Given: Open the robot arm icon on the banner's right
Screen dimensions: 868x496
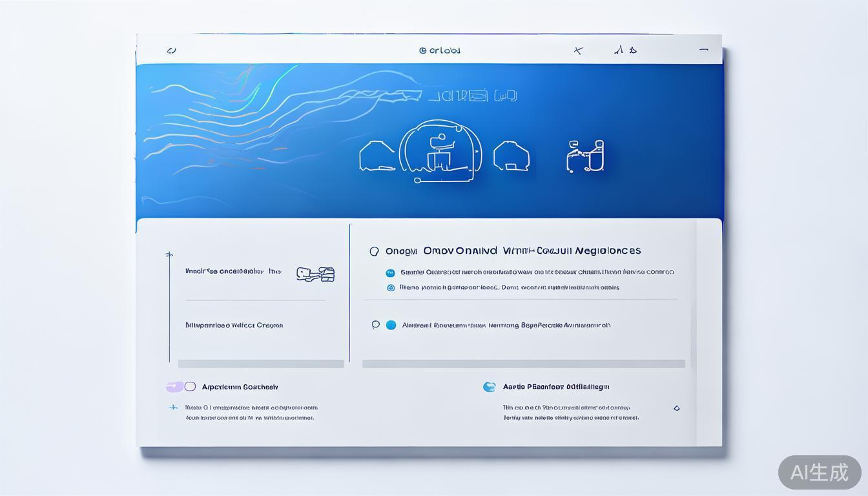Looking at the screenshot, I should (585, 156).
